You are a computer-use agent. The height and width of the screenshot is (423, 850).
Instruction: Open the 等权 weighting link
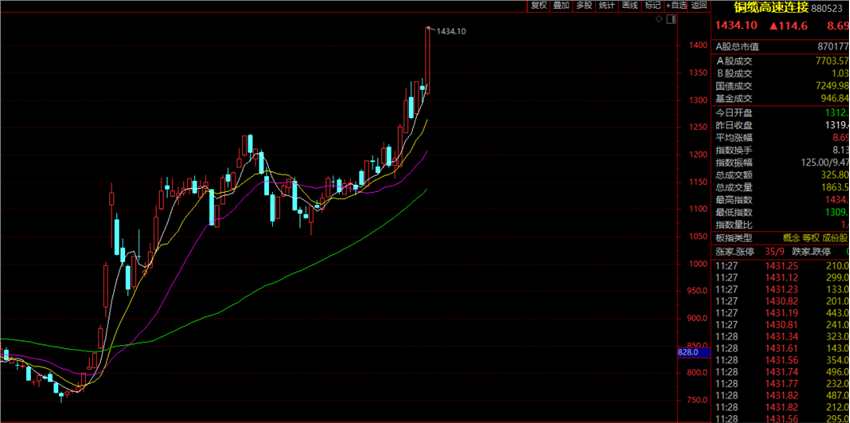pyautogui.click(x=812, y=238)
